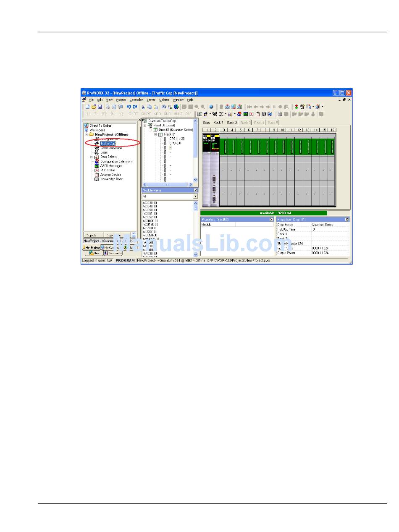399x532 pixels.
Task: Open Configuration Extensions tree item
Action: (x=117, y=161)
